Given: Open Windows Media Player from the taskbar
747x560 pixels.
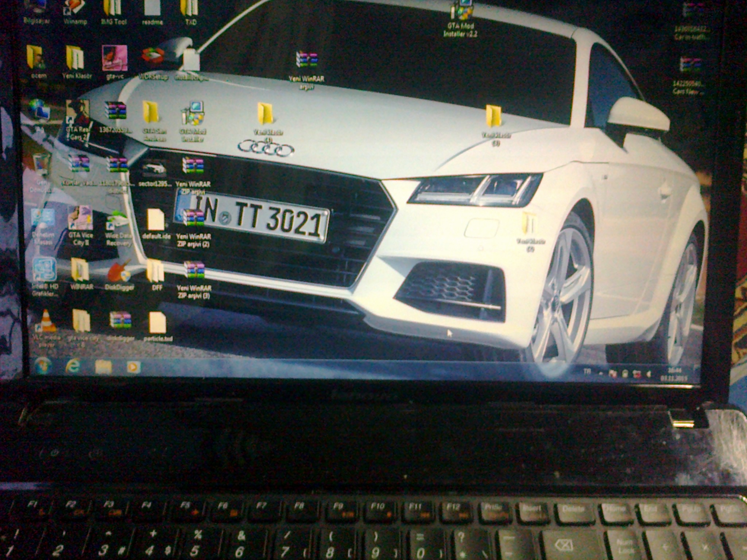Looking at the screenshot, I should pyautogui.click(x=133, y=367).
